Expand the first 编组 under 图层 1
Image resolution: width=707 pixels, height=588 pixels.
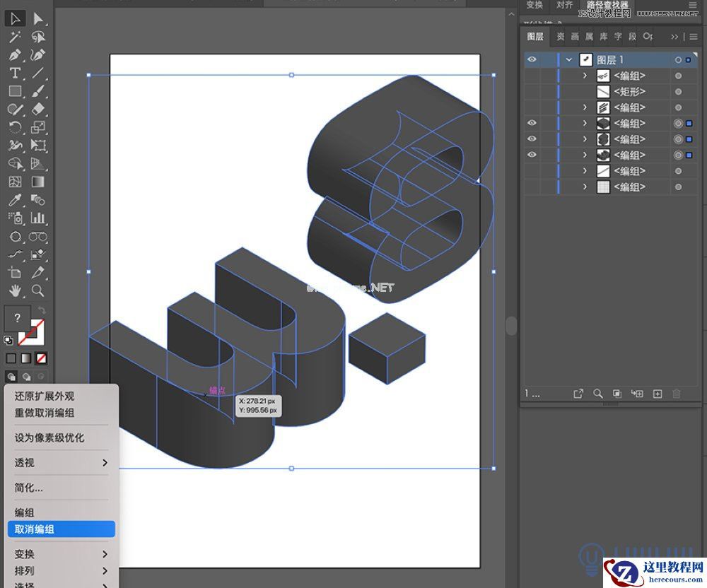(x=585, y=76)
